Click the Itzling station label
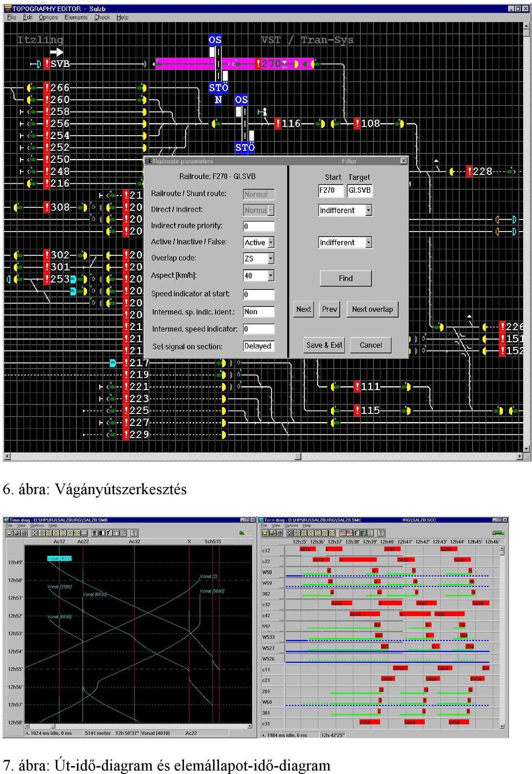Viewport: 532px width, 774px height. point(40,40)
